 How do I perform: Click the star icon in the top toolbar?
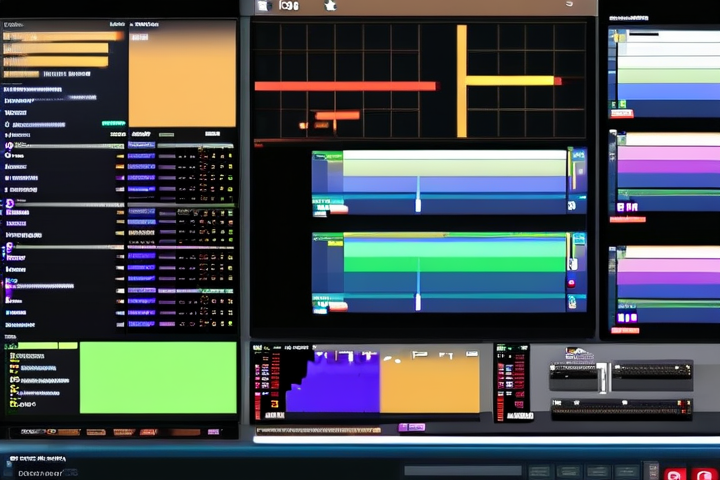pyautogui.click(x=330, y=6)
